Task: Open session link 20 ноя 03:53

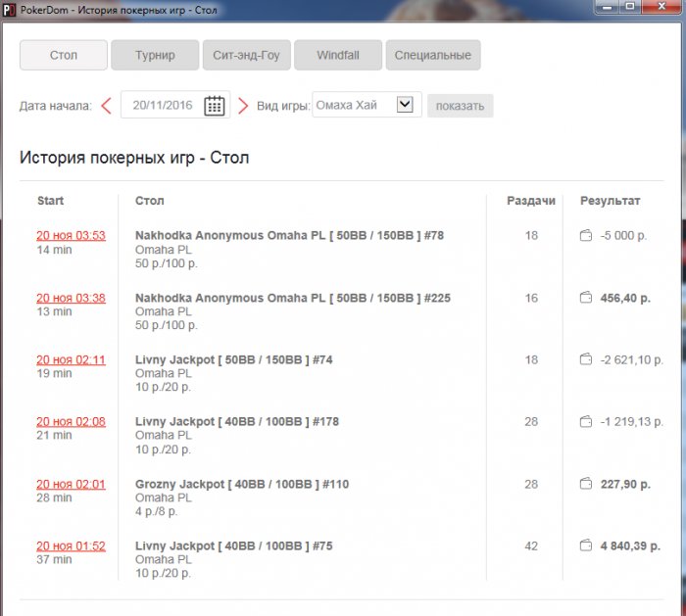Action: point(71,236)
